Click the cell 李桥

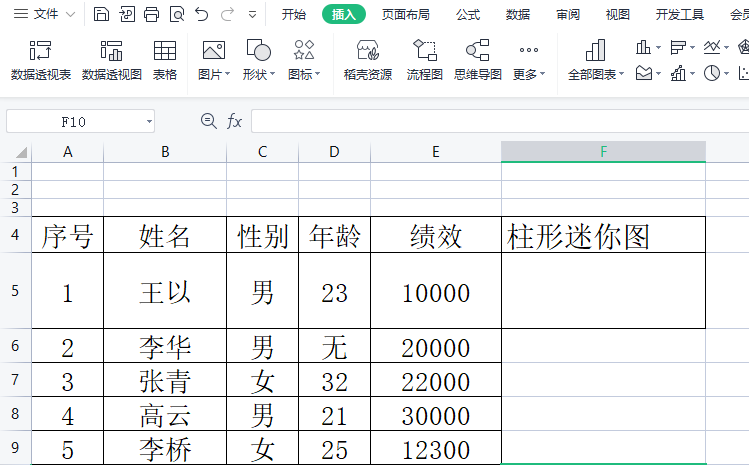coord(165,447)
